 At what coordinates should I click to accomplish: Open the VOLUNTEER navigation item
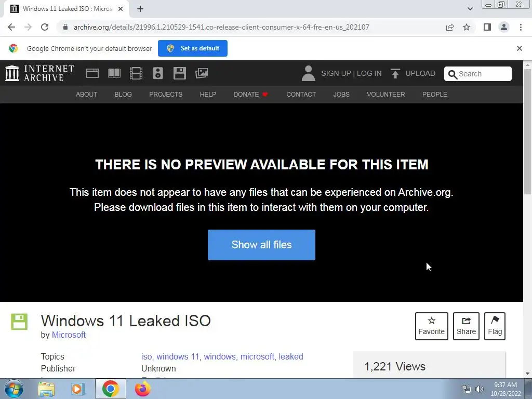click(x=386, y=95)
